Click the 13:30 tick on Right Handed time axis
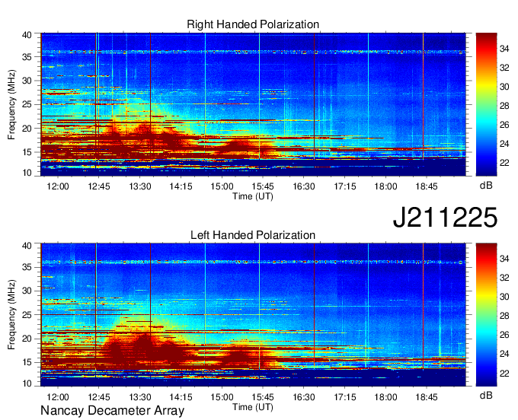Screen dimensions: 518x420 (x=139, y=186)
